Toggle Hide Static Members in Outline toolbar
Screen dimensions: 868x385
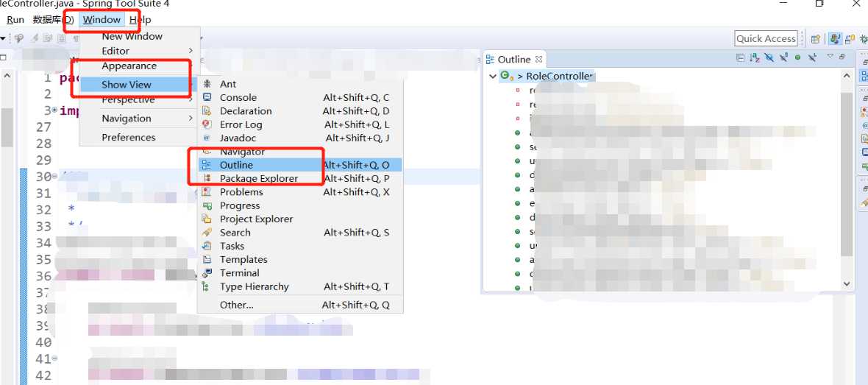click(783, 57)
